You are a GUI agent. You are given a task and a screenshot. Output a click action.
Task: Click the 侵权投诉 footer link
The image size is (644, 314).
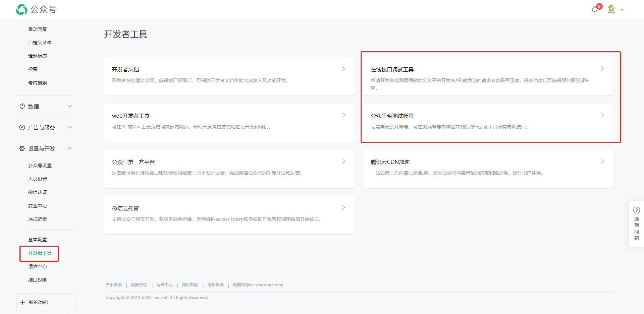(216, 285)
